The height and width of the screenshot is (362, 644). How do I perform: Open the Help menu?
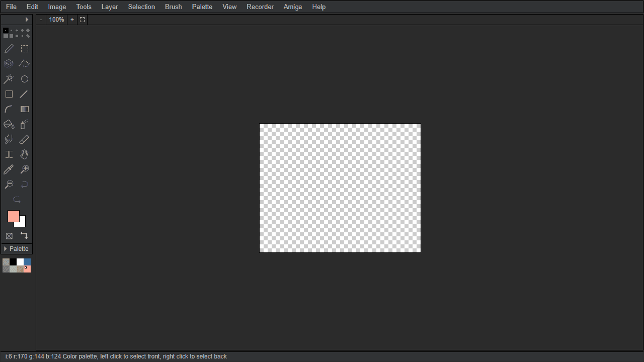[319, 7]
